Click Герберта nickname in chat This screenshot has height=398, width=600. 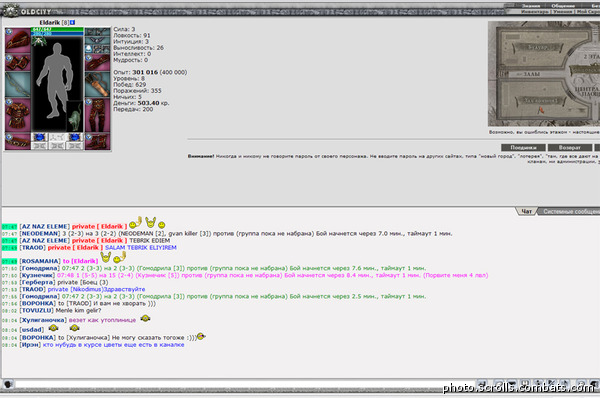[37, 282]
